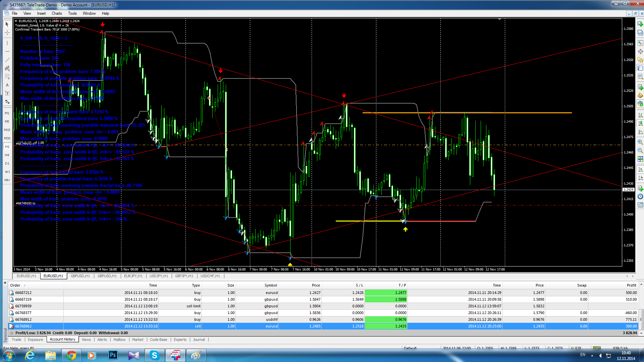Switch chart to M5 timeframe

[7, 122]
